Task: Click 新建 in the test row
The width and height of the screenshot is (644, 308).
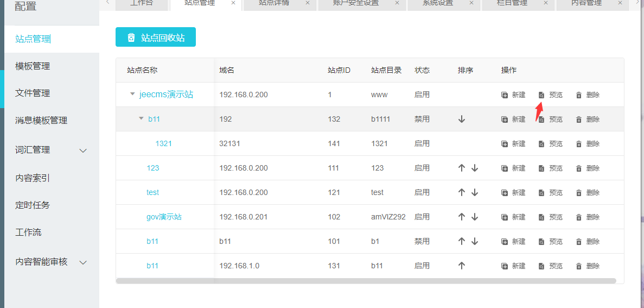Action: point(513,192)
